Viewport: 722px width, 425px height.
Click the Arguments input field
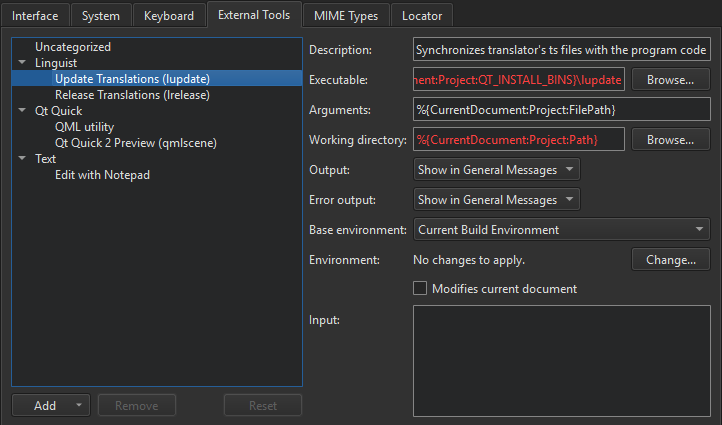pyautogui.click(x=561, y=110)
